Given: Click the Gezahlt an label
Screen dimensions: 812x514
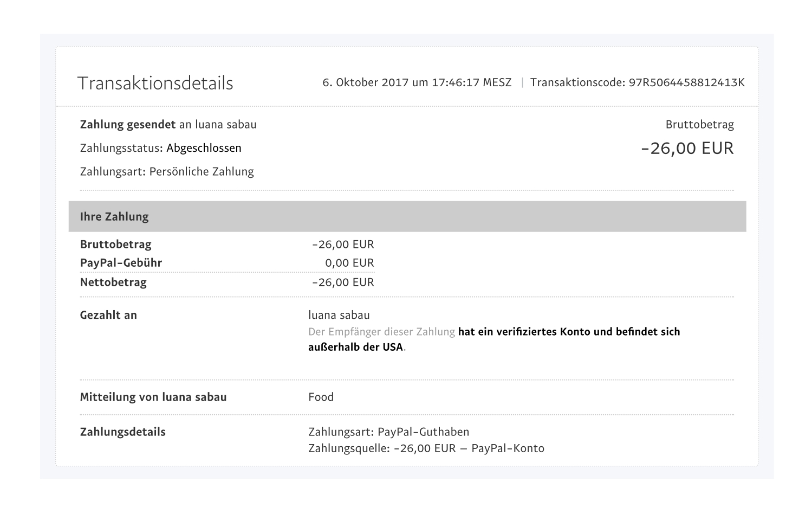Looking at the screenshot, I should 108,315.
